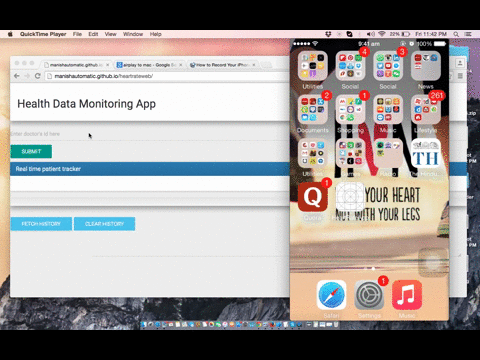Click the FETCH HISTORY button
Image resolution: width=480 pixels, height=360 pixels.
pos(41,224)
